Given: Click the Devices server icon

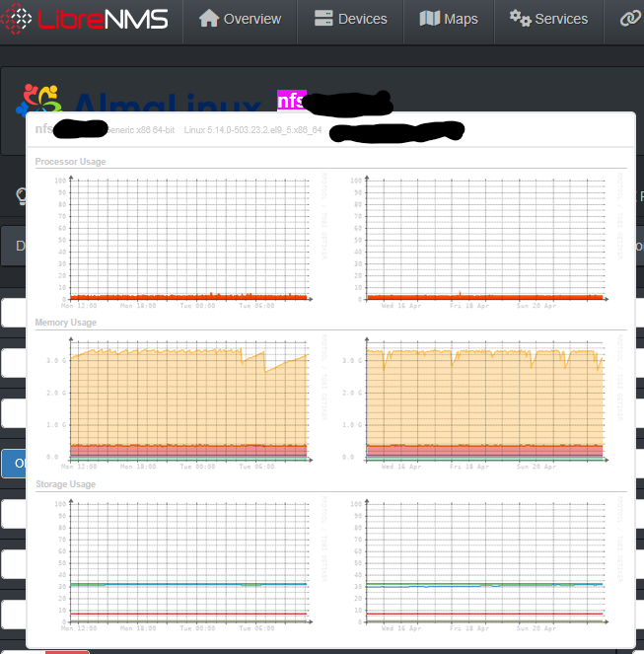Looking at the screenshot, I should pyautogui.click(x=323, y=19).
